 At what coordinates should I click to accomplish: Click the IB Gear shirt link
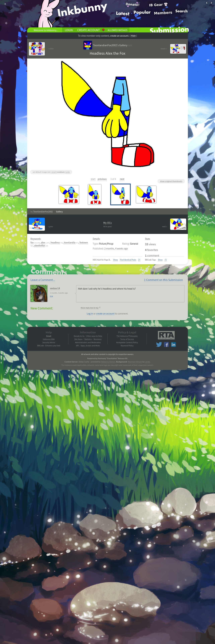click(x=158, y=5)
